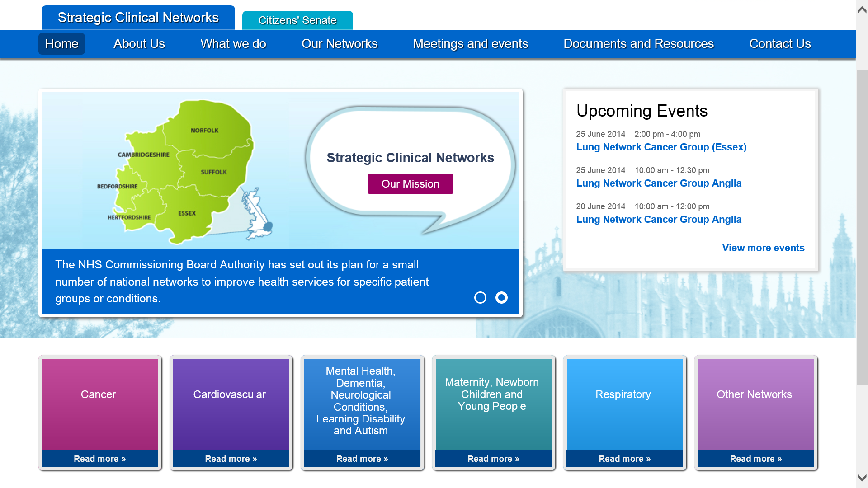868x488 pixels.
Task: Open the Mental Health, Dementia tile
Action: tap(362, 404)
